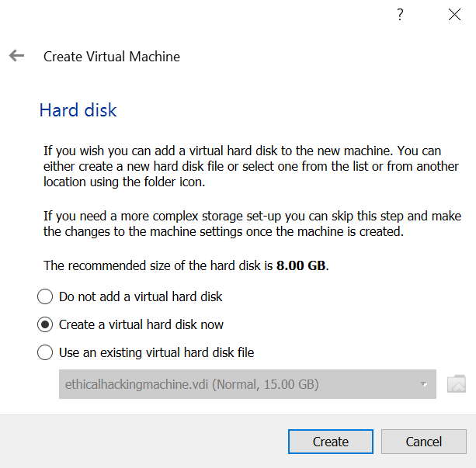Click the arrow on the disk file combo box
The height and width of the screenshot is (468, 476).
[424, 383]
